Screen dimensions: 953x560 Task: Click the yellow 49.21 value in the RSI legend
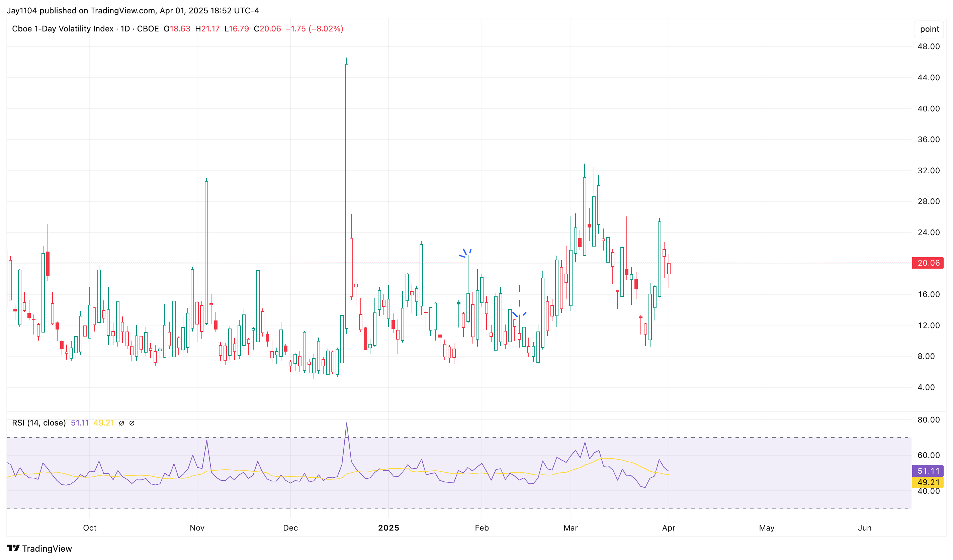point(104,423)
